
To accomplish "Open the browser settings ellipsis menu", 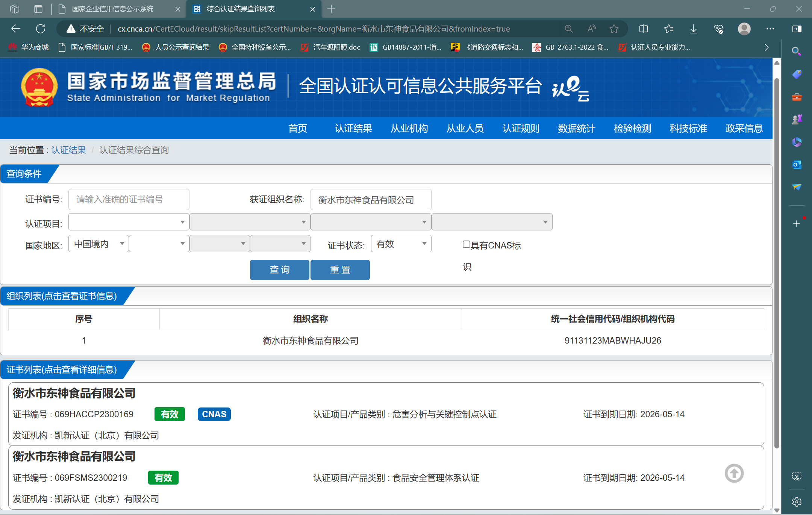I will [770, 29].
